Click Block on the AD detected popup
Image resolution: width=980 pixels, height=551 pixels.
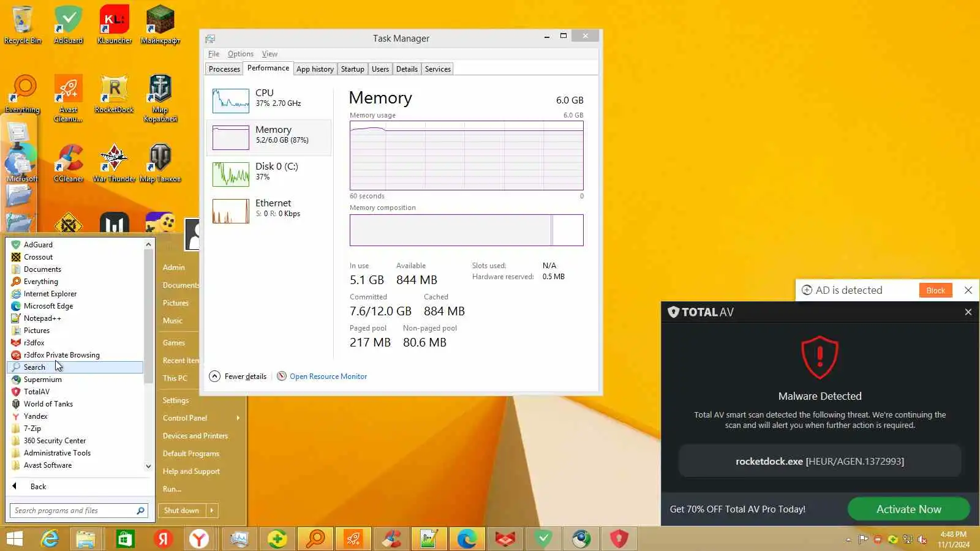click(x=935, y=290)
